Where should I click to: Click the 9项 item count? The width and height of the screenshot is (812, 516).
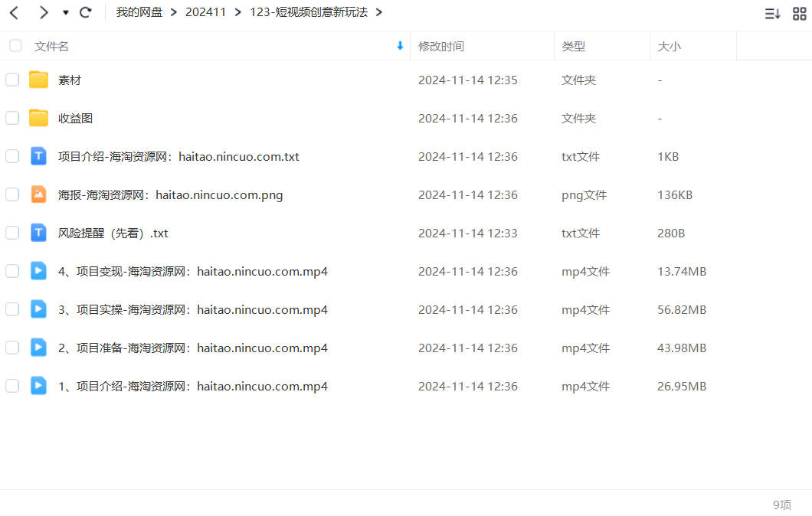(782, 505)
